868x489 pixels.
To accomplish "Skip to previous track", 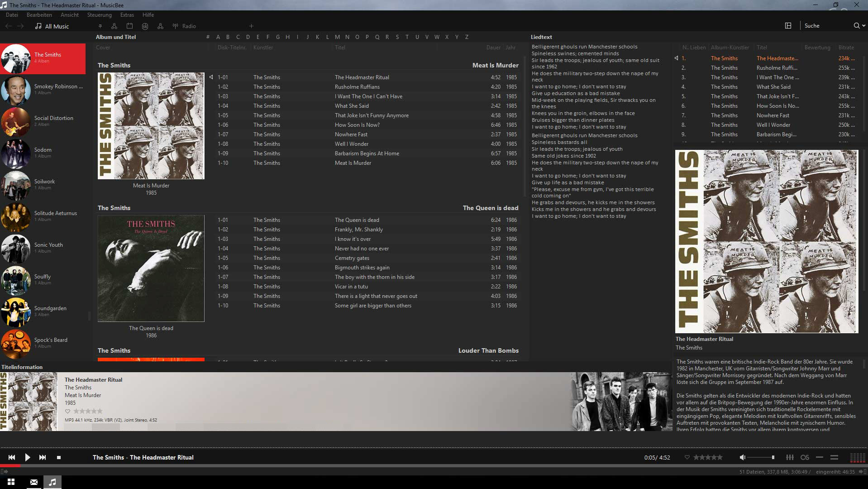I will tap(12, 457).
